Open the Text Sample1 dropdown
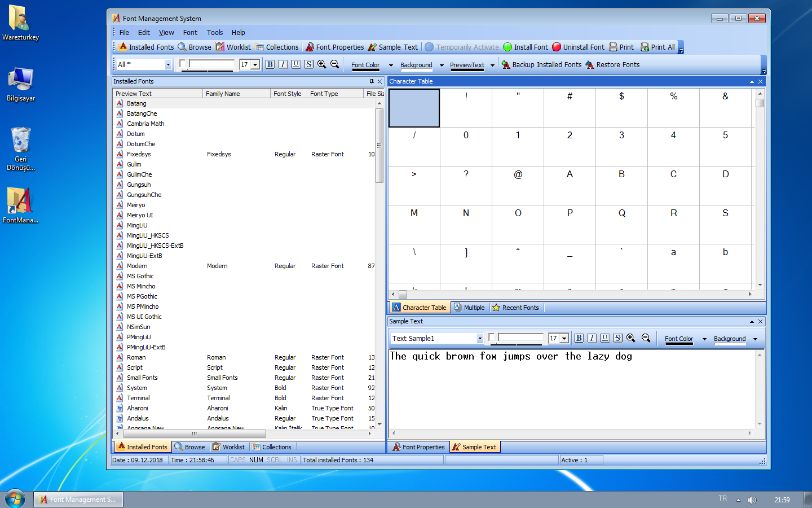 point(480,339)
